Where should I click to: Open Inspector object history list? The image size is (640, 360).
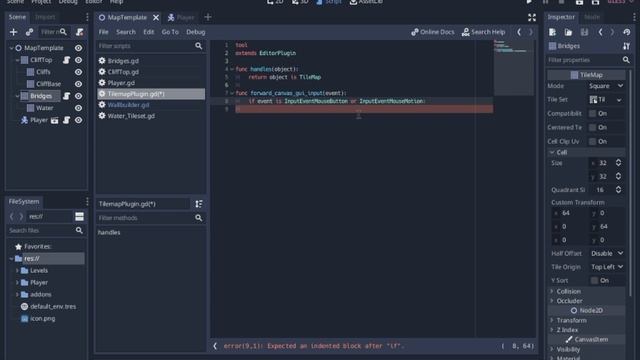tap(627, 32)
